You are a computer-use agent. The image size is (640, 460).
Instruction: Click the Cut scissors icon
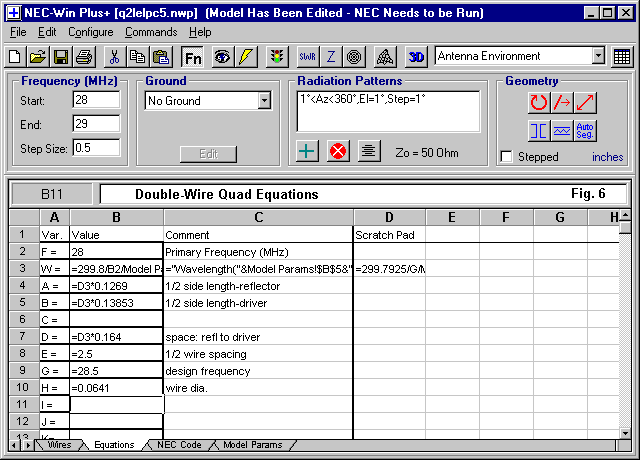pos(115,57)
